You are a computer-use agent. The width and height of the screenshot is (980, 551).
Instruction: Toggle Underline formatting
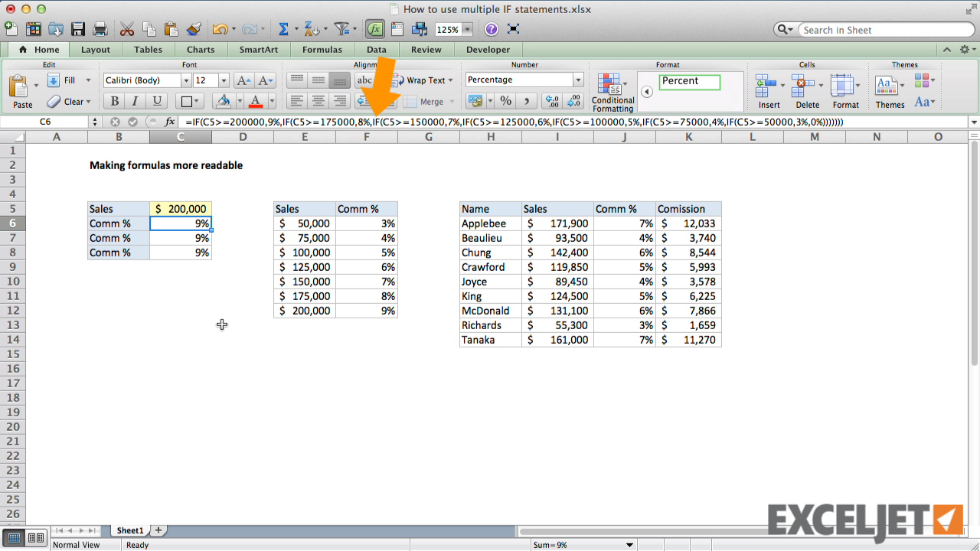click(157, 101)
